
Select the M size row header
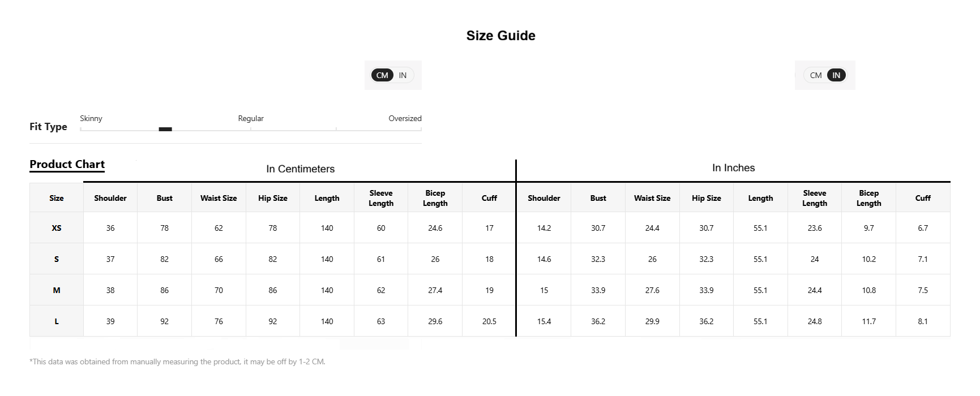[x=57, y=290]
